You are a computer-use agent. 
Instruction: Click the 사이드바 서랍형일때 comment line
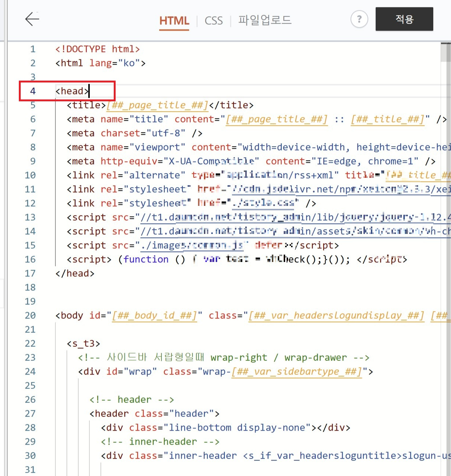[x=224, y=358]
